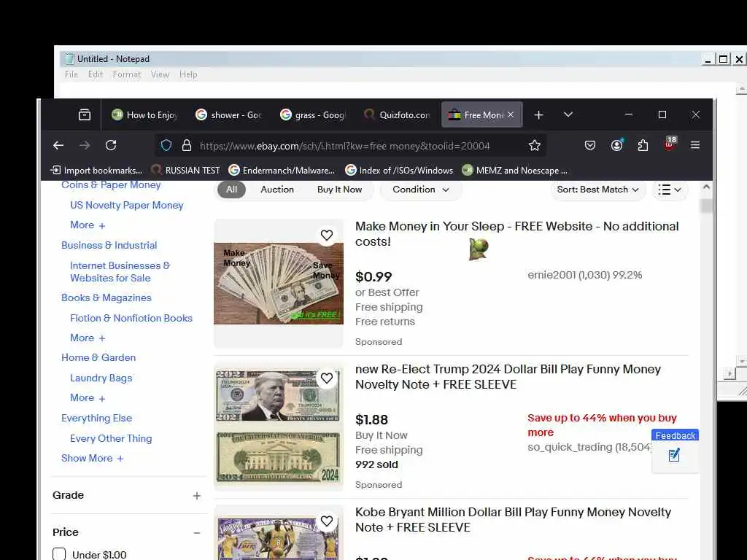Collapse the Price filter section

click(x=197, y=533)
